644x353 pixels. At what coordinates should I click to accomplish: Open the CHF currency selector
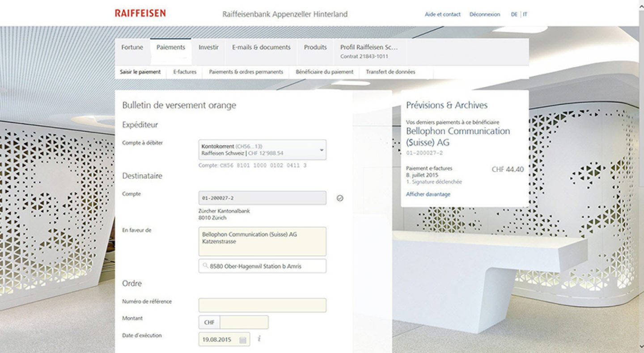tap(209, 322)
